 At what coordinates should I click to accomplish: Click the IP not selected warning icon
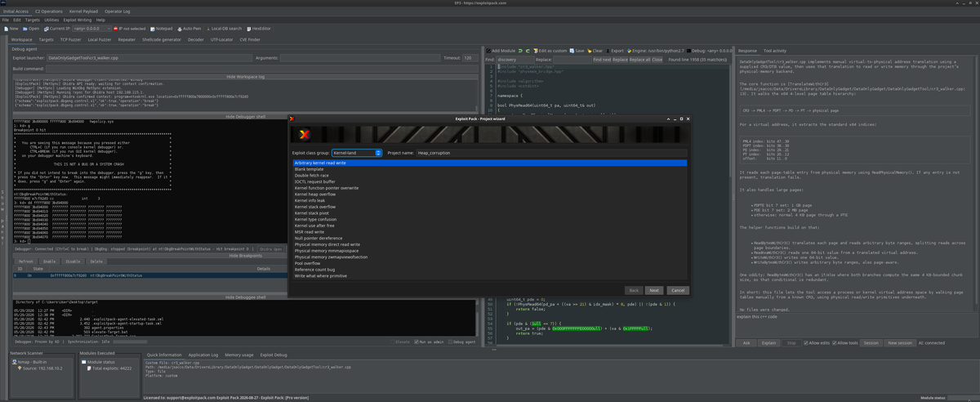[x=117, y=29]
